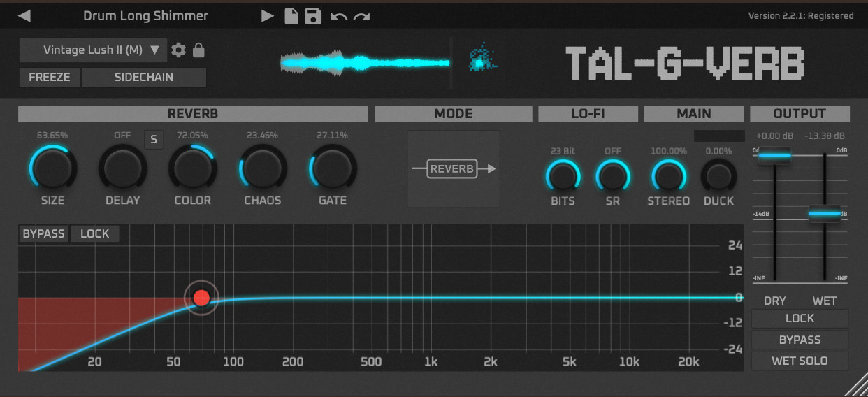Redo last change arrow
The image size is (868, 397).
pos(361,16)
